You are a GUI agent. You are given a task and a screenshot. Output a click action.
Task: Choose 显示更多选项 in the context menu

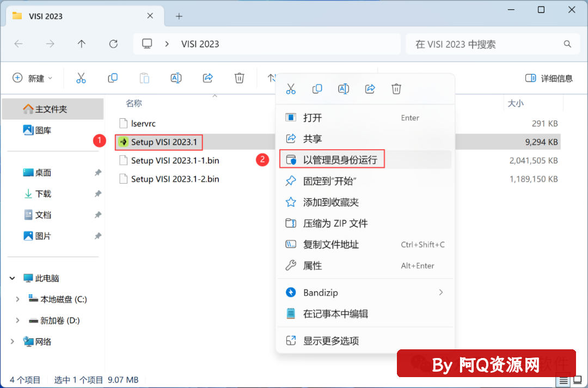pyautogui.click(x=365, y=341)
